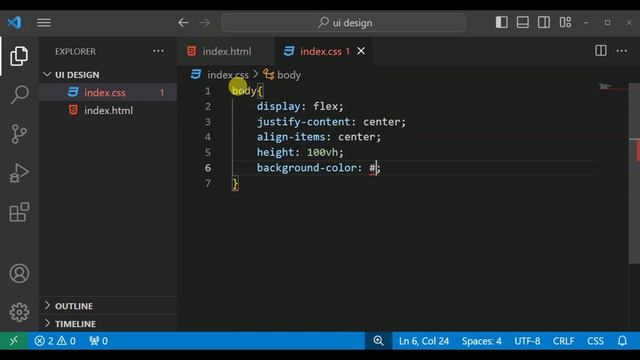Click '100vh' value on line 5
Screen dimensions: 640x360
(322, 152)
